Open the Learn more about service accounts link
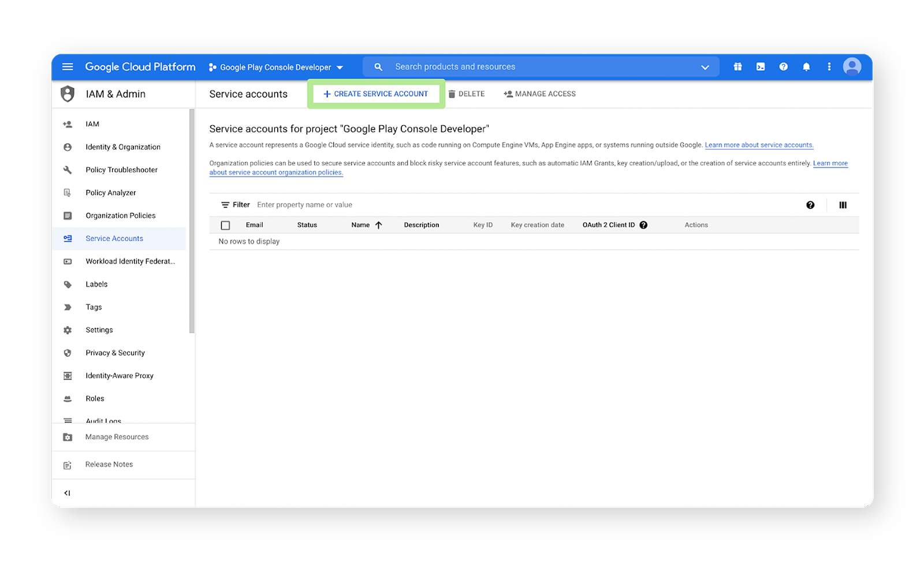924x561 pixels. click(758, 145)
